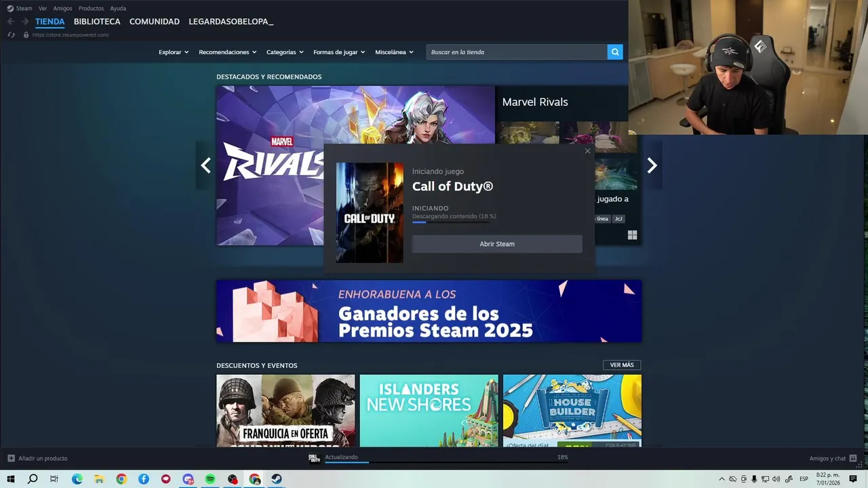Switch to the TIENDA tab
This screenshot has width=868, height=488.
(50, 22)
